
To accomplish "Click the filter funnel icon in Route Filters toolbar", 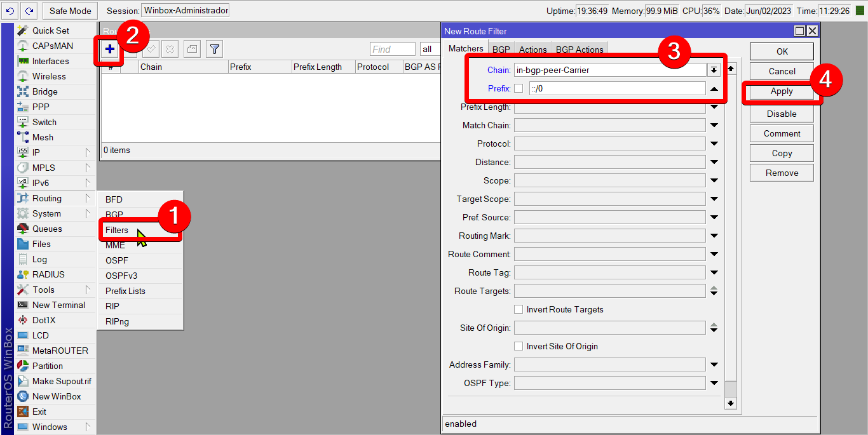I will (x=215, y=50).
